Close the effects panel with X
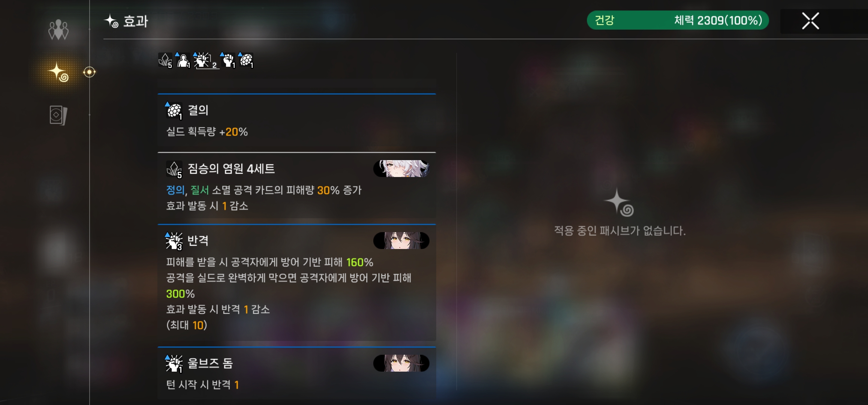Screen dimensions: 868x405 pos(810,21)
